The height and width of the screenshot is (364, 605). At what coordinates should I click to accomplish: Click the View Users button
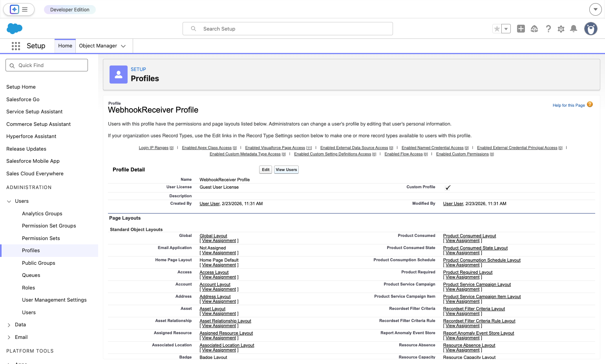coord(286,170)
